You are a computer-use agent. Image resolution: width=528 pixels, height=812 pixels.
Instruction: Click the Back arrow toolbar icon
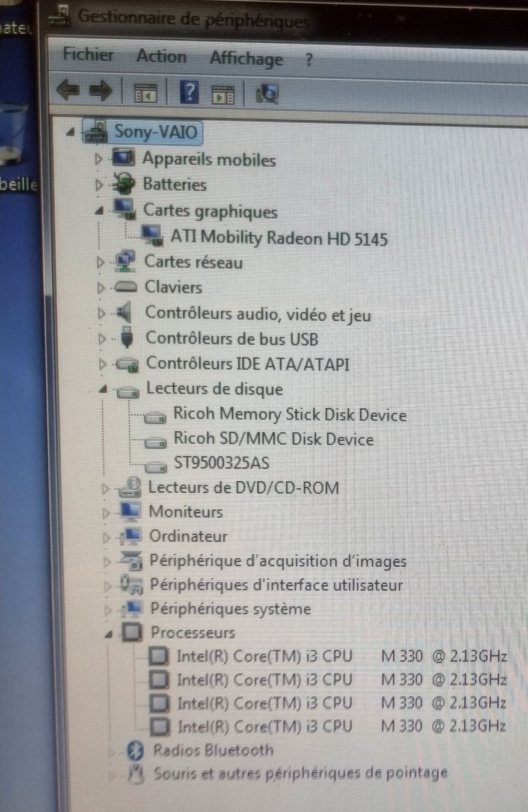(x=67, y=91)
